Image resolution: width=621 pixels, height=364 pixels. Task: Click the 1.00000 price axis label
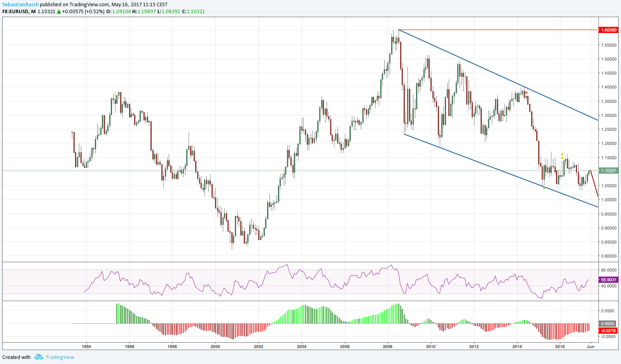click(x=609, y=200)
